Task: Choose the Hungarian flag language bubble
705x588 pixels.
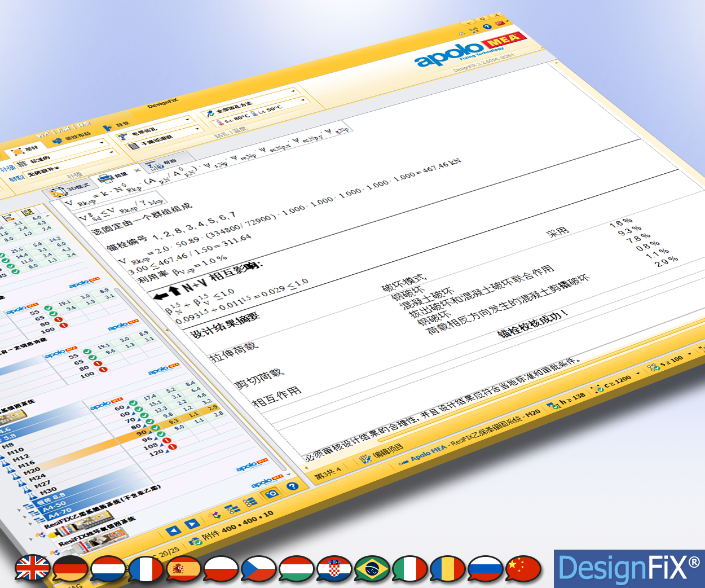Action: (297, 569)
